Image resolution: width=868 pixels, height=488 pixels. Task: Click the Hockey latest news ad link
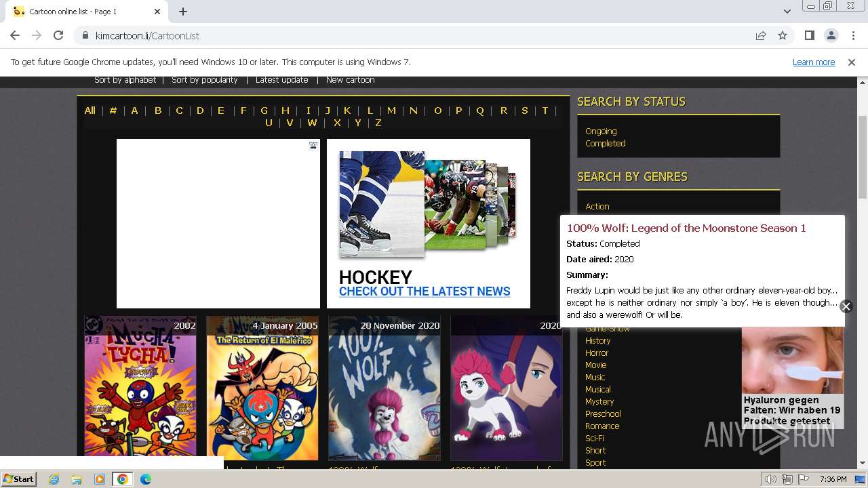click(x=425, y=291)
